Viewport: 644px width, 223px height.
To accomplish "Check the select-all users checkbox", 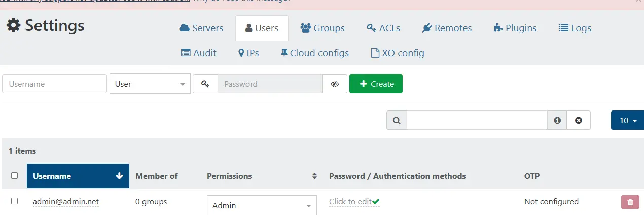I will [x=14, y=176].
